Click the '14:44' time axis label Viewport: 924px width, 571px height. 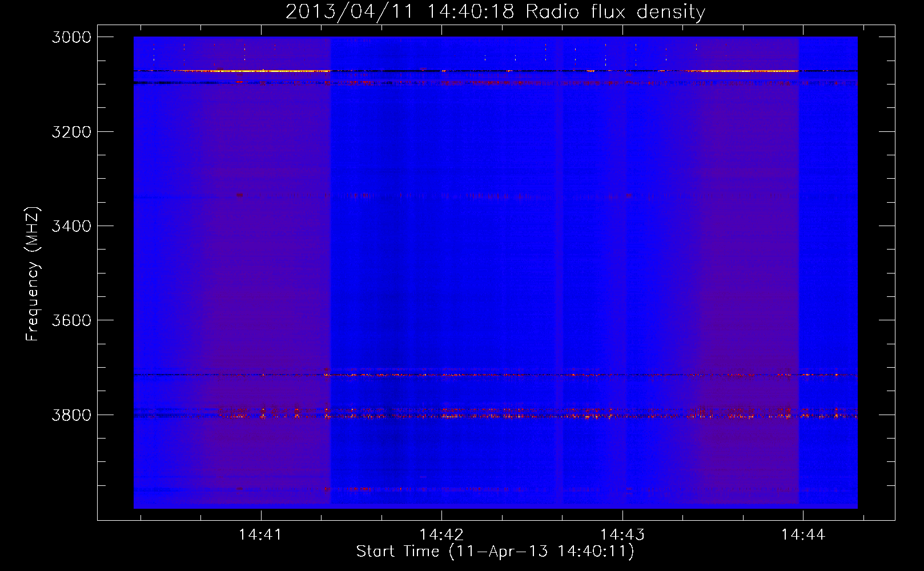point(804,535)
